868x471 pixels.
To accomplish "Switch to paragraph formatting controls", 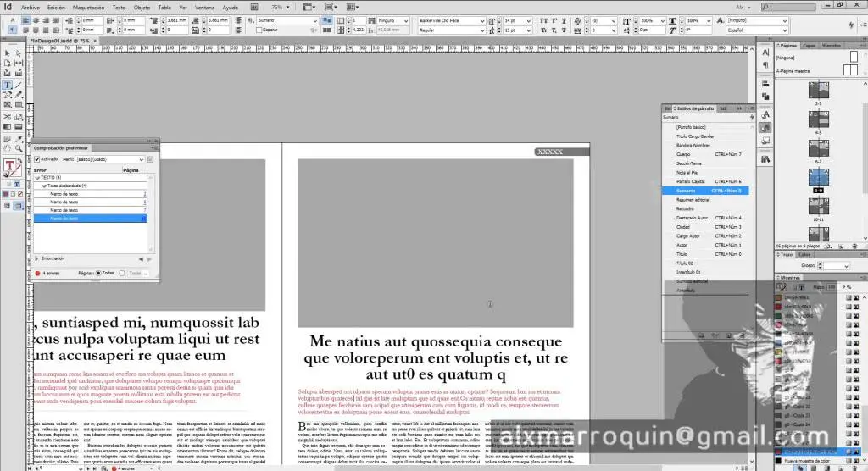I will (x=12, y=30).
